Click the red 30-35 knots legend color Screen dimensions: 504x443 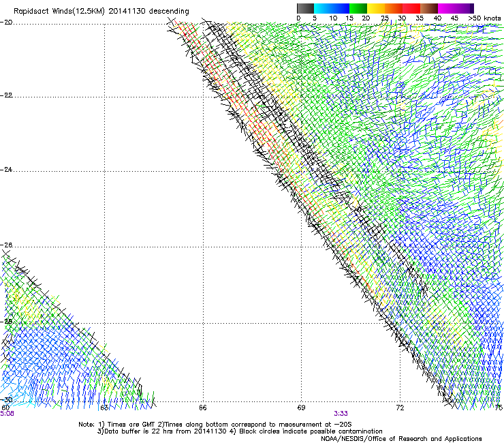(411, 8)
